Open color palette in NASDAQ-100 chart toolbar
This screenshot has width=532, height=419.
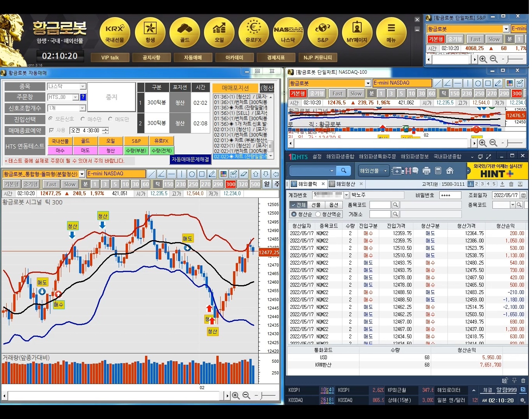click(x=510, y=83)
